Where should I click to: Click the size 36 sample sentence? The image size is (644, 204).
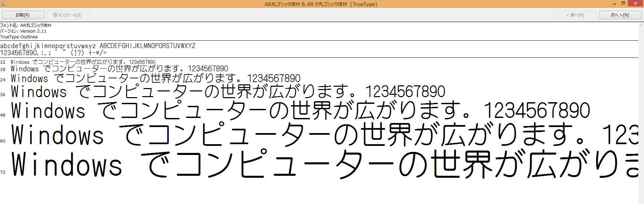click(x=228, y=91)
